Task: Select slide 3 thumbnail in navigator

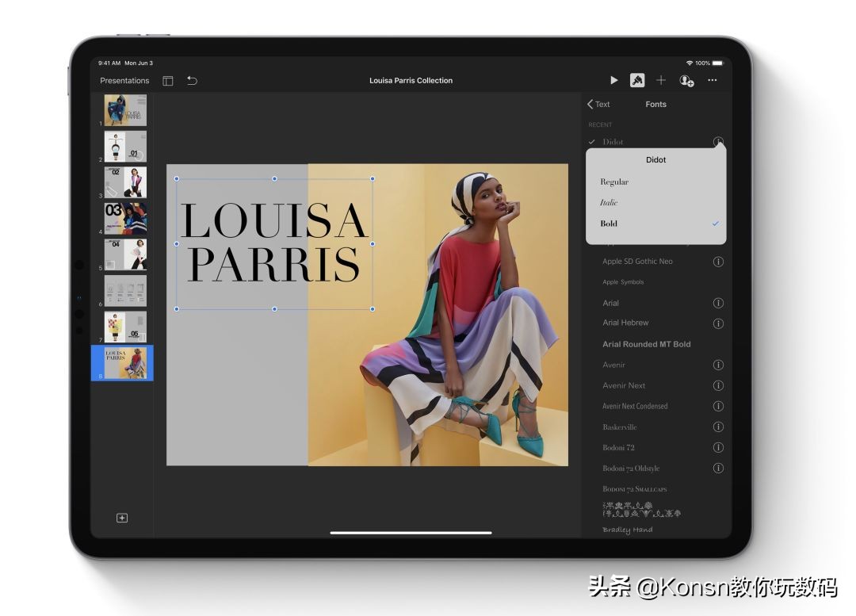Action: 126,182
